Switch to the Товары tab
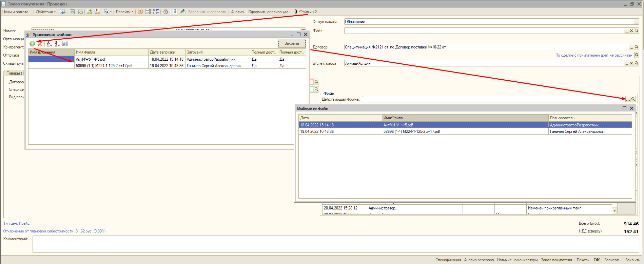This screenshot has height=264, width=644. point(15,73)
